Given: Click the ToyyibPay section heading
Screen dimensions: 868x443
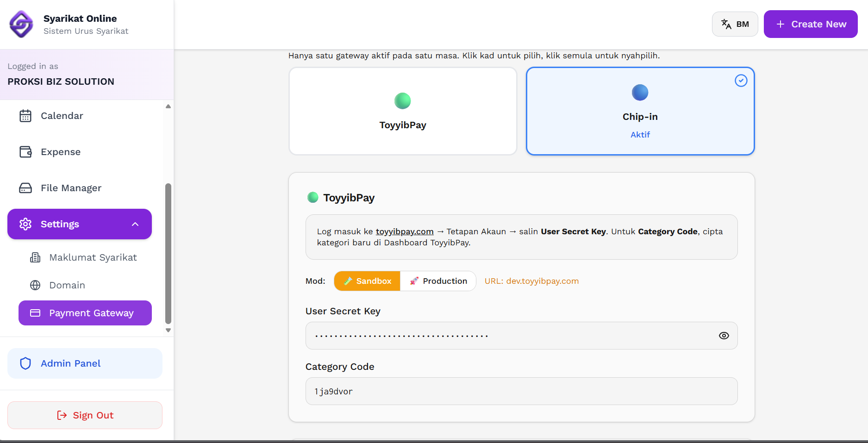Looking at the screenshot, I should 349,198.
